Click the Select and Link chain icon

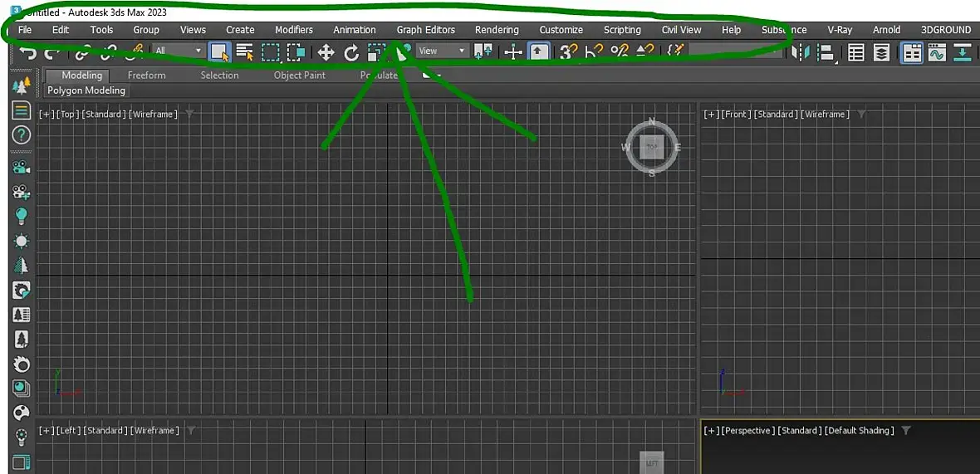point(82,52)
